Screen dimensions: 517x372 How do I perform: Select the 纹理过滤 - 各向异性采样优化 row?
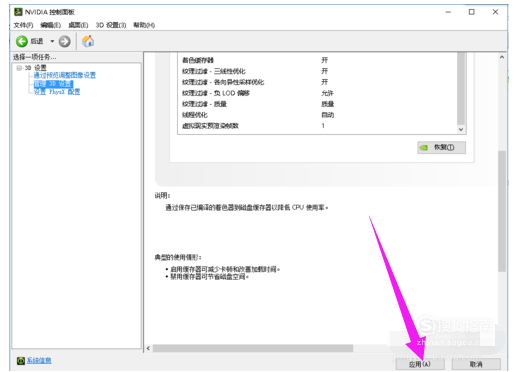[318, 82]
